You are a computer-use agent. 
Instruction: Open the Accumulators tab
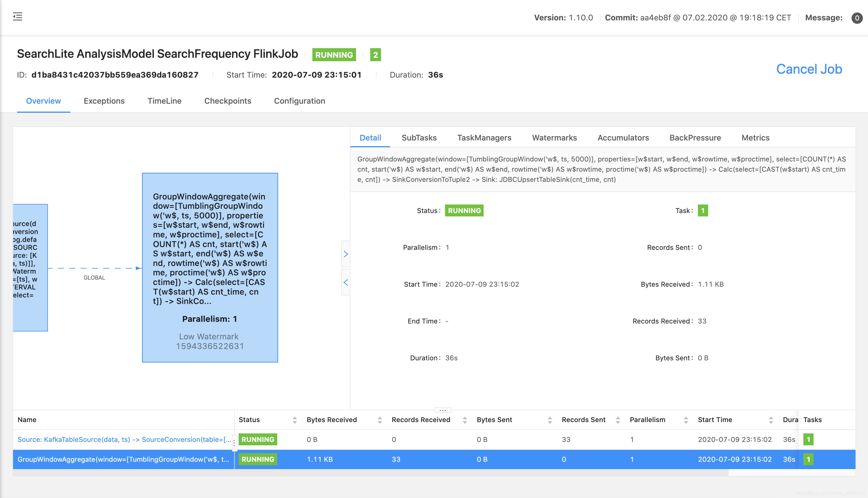(623, 138)
